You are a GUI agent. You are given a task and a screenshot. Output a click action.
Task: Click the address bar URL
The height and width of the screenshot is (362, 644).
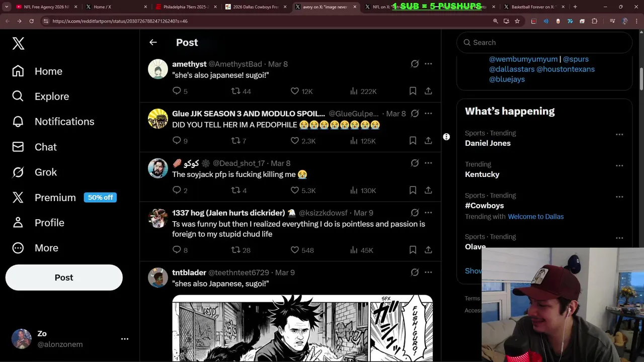tap(120, 21)
